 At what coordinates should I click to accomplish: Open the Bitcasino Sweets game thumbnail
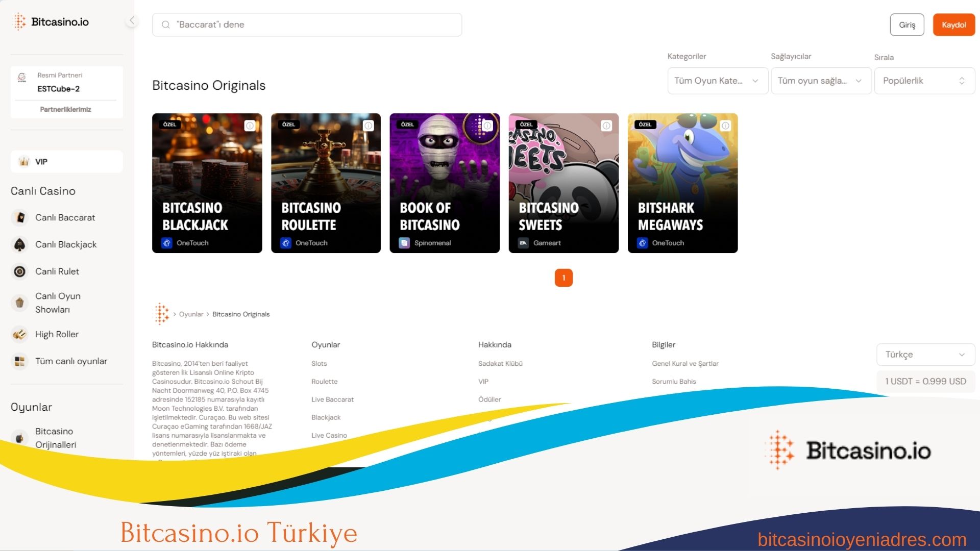tap(563, 183)
